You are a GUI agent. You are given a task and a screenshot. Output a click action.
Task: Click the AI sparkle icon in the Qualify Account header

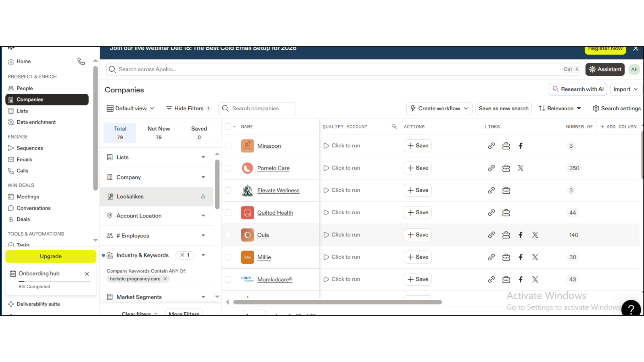394,127
